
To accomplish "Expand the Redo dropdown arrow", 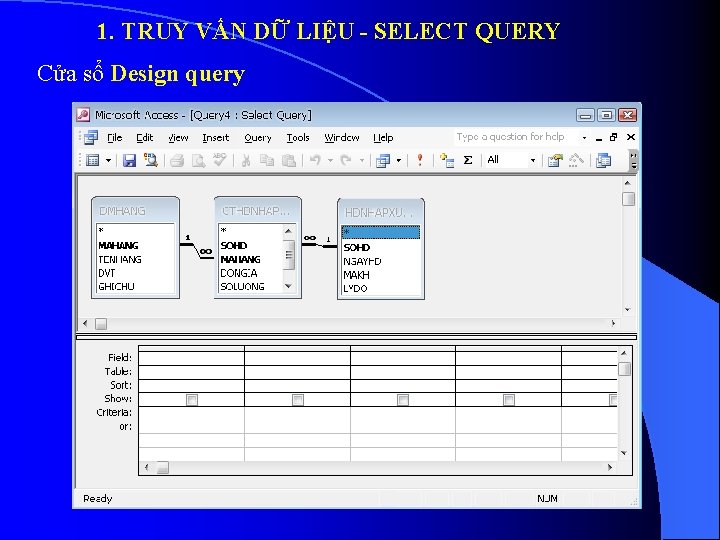I will 362,161.
